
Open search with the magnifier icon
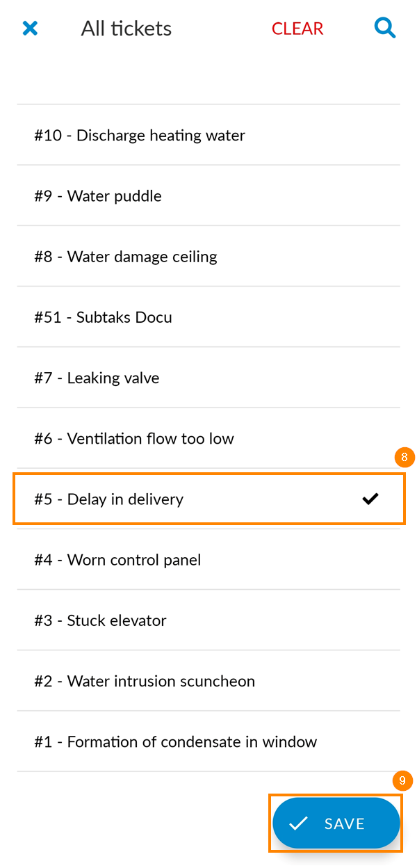coord(385,28)
